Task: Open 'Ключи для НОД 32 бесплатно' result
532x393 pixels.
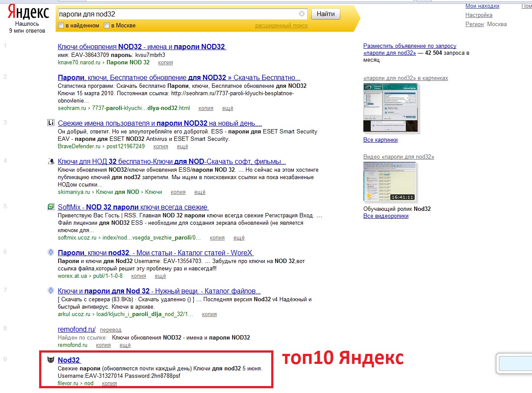Action: tap(172, 162)
